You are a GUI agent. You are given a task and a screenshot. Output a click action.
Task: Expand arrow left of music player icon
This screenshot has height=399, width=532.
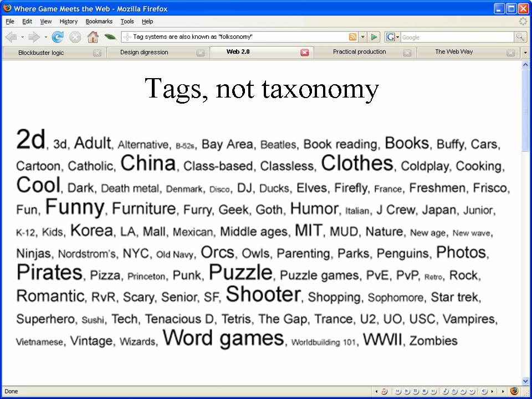376,392
